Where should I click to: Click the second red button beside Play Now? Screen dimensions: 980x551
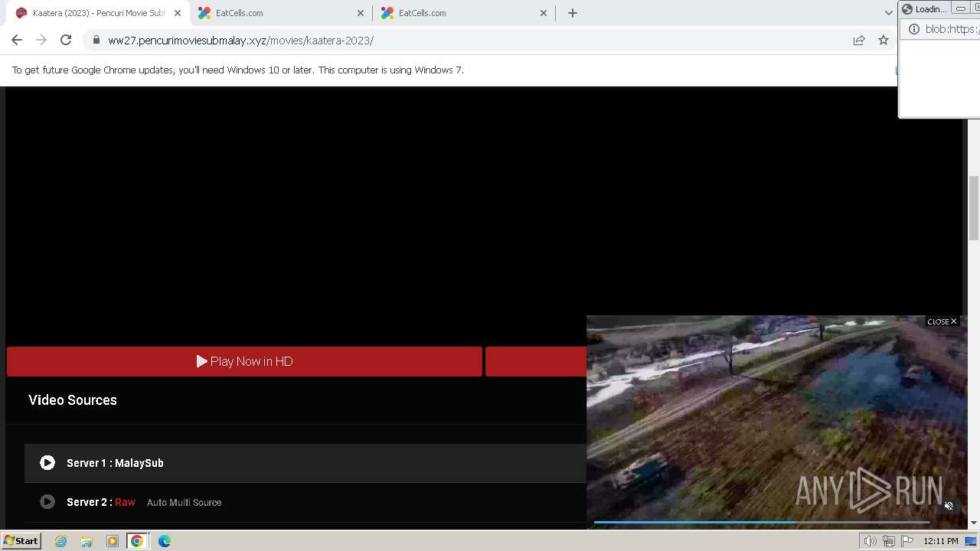pos(536,361)
